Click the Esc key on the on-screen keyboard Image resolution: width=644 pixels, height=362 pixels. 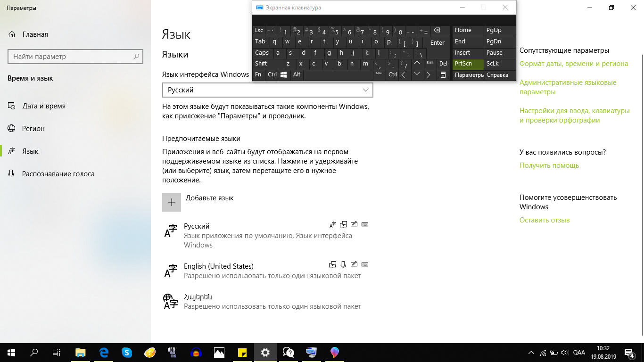coord(259,31)
